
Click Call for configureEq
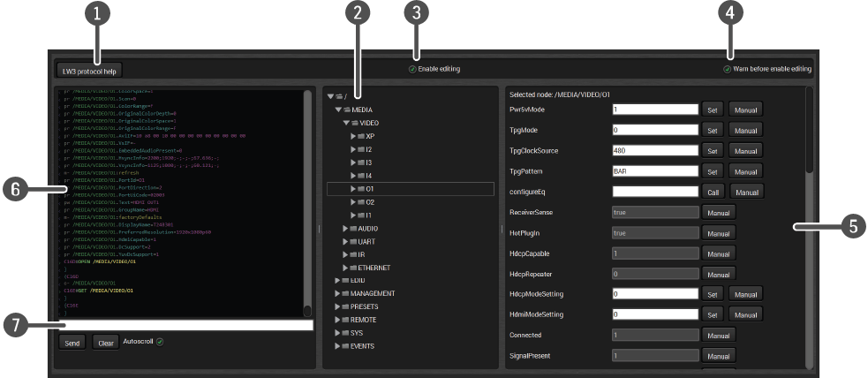713,193
